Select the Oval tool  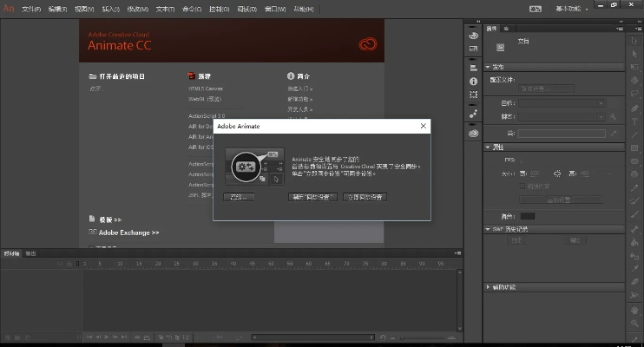(x=634, y=161)
